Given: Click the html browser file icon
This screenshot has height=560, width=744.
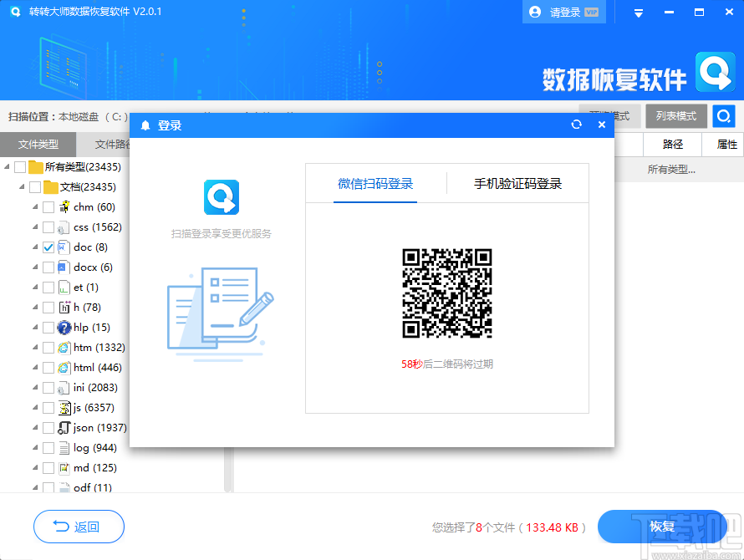Looking at the screenshot, I should click(64, 367).
